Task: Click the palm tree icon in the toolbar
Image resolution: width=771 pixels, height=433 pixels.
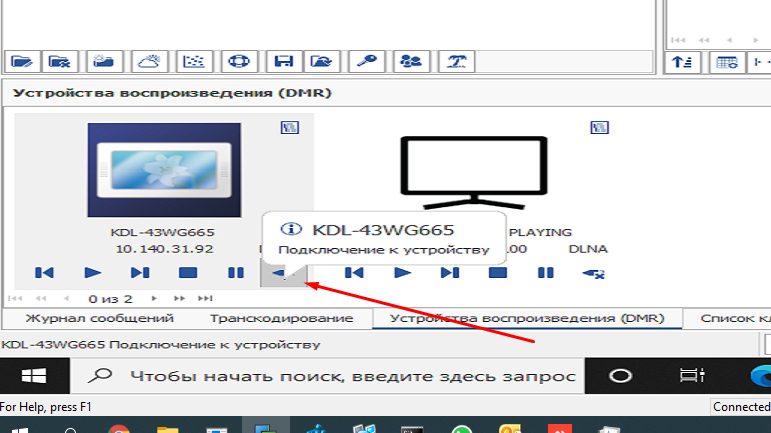Action: pyautogui.click(x=456, y=61)
